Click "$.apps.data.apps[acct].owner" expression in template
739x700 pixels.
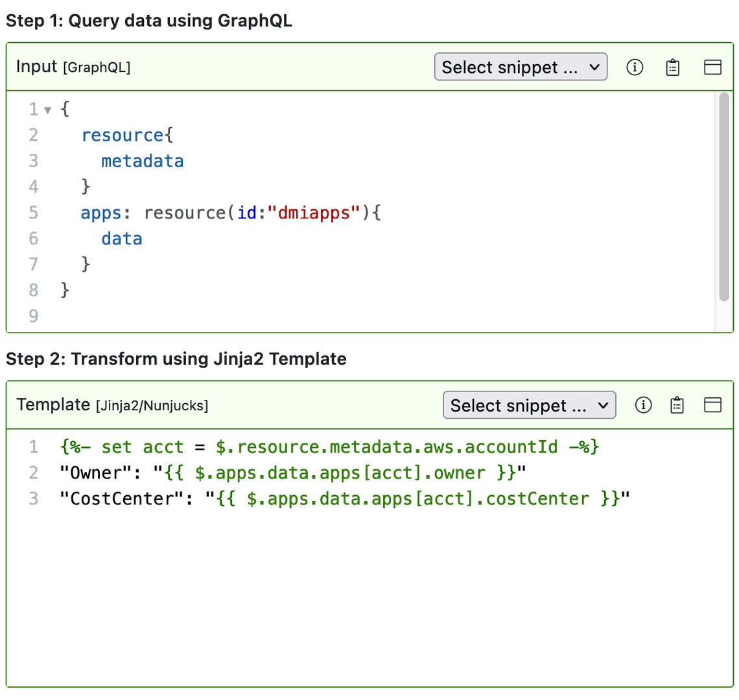pos(340,472)
